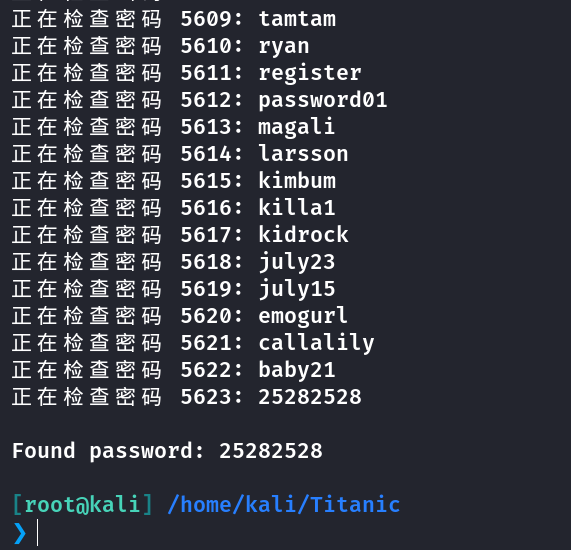Click the word register on line 5611
This screenshot has width=571, height=550.
[x=310, y=74]
